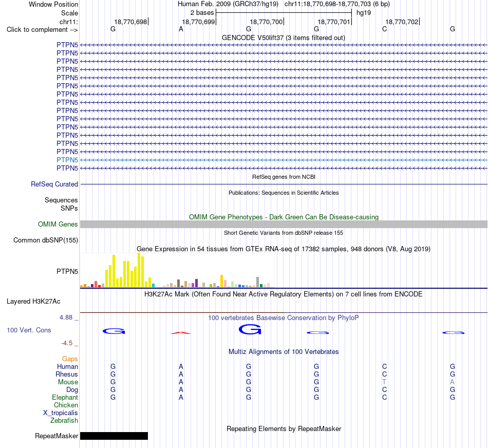Select the light-blue PTPN5 transcript label

click(67, 160)
